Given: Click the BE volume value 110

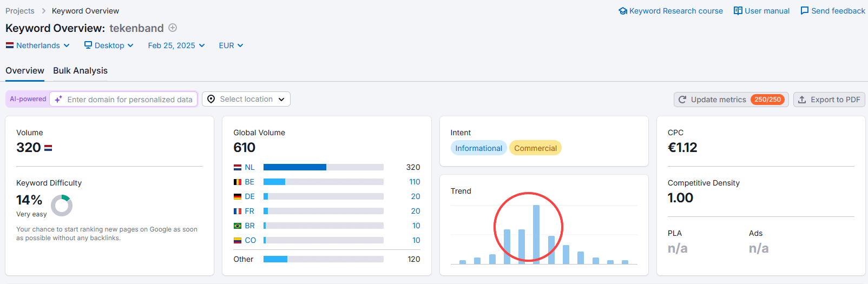Looking at the screenshot, I should coord(415,182).
